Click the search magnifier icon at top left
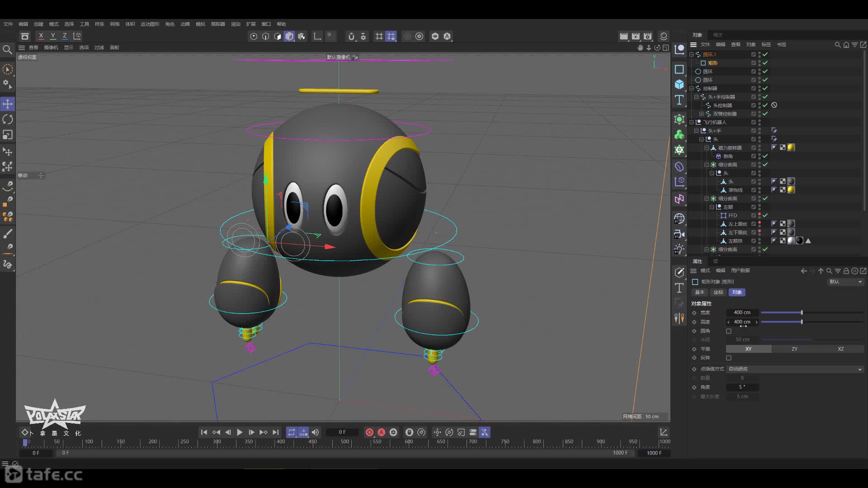This screenshot has height=488, width=868. [x=7, y=49]
